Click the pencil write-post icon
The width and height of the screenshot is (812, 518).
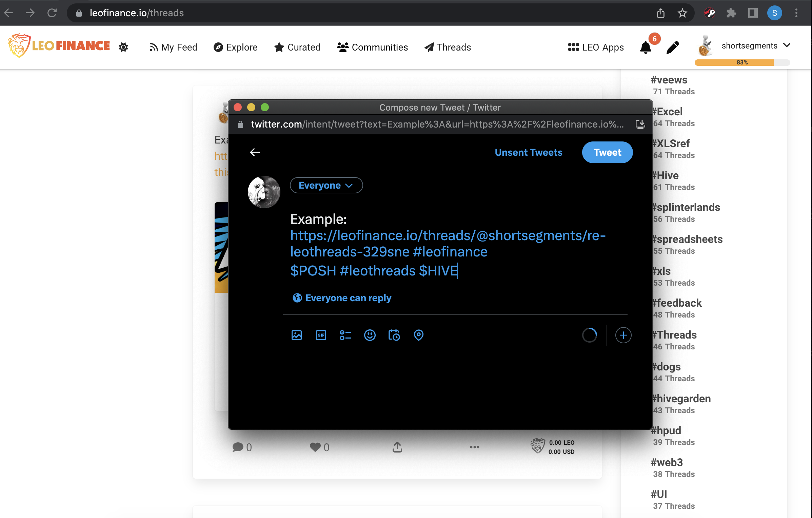(x=673, y=47)
